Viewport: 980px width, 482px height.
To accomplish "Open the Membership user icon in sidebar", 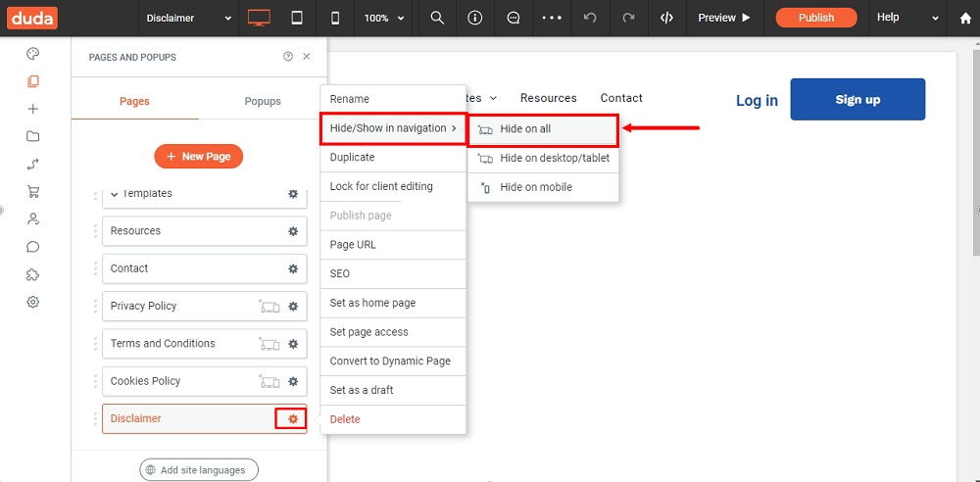I will [x=33, y=218].
